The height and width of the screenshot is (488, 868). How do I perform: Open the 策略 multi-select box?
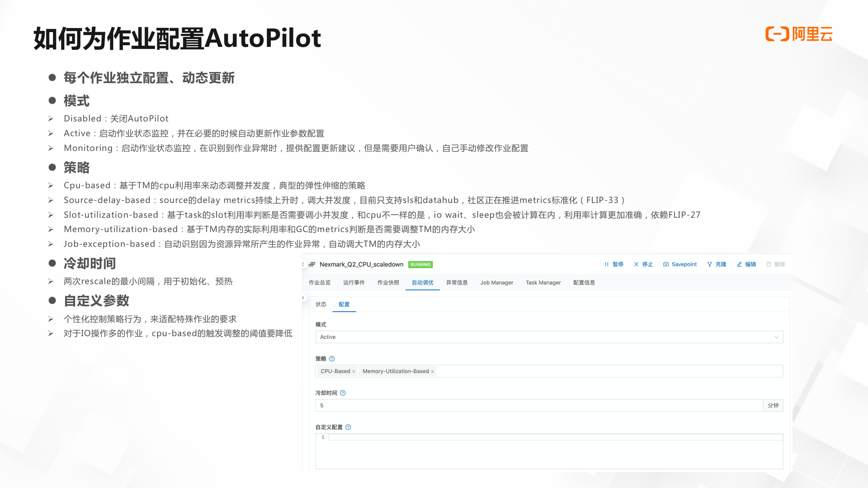coord(608,371)
